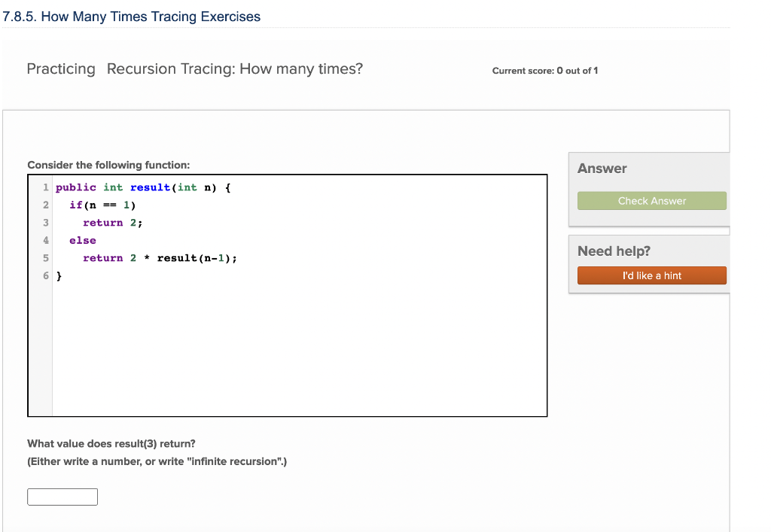Screen dimensions: 771x532
Task: Select the 'Current score: 0 out of 1' text
Action: pyautogui.click(x=544, y=71)
